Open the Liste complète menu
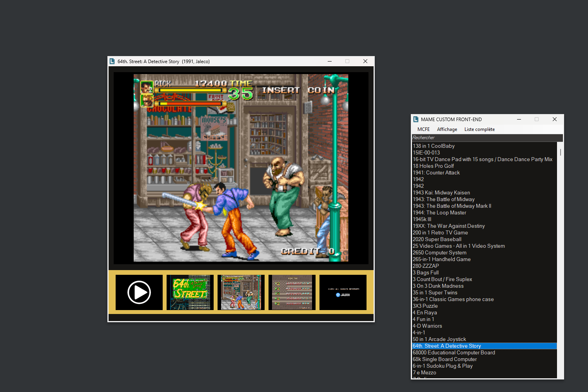 [x=479, y=129]
